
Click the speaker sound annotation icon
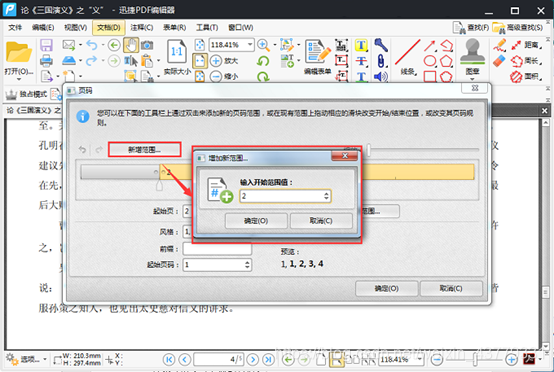tap(381, 76)
